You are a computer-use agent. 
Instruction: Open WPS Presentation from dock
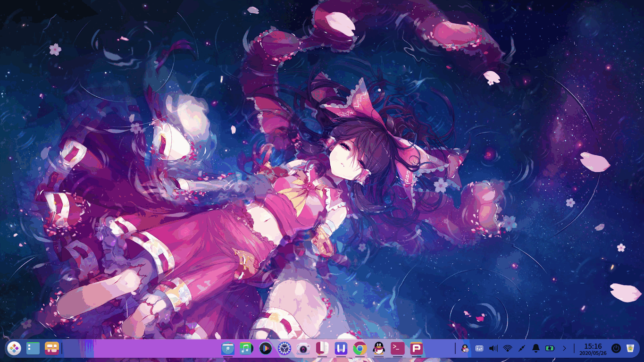pyautogui.click(x=416, y=348)
